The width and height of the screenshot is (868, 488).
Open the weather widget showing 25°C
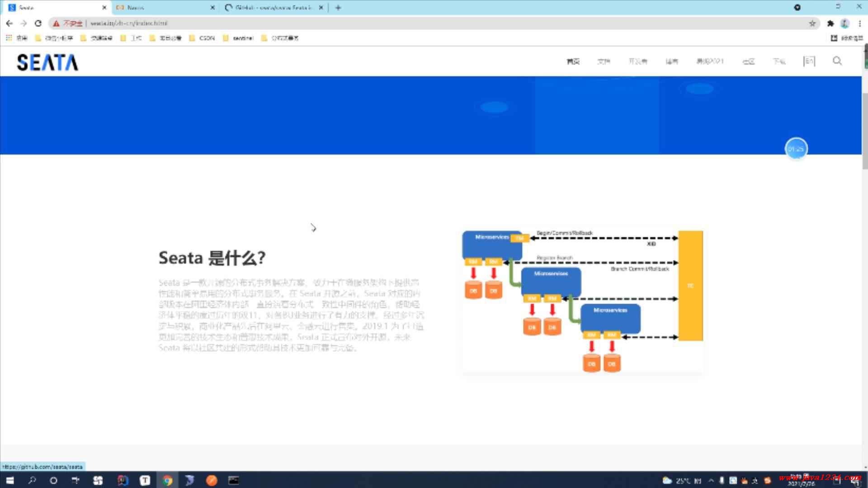tap(682, 480)
